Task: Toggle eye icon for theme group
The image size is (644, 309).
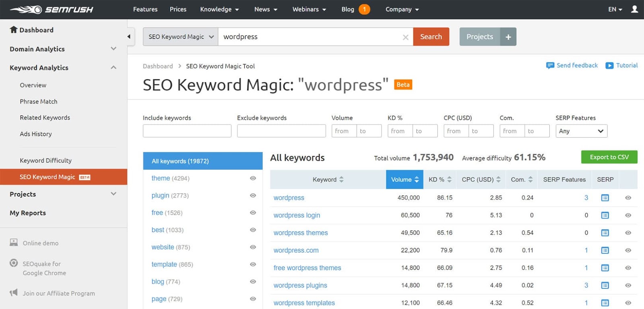Action: [x=253, y=178]
